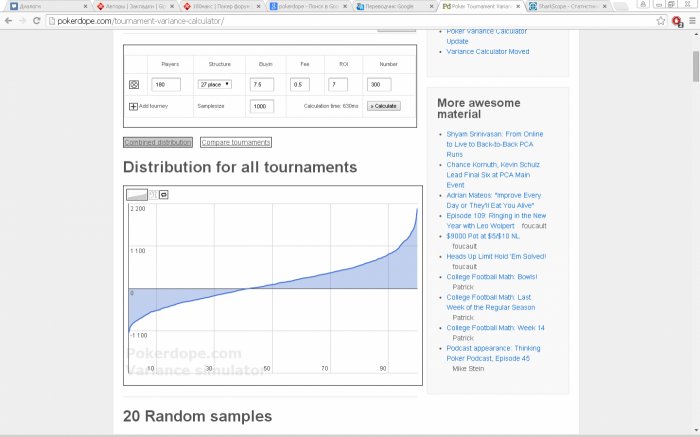Click the Distribution for all tournaments heading
This screenshot has width=700, height=437.
point(240,167)
